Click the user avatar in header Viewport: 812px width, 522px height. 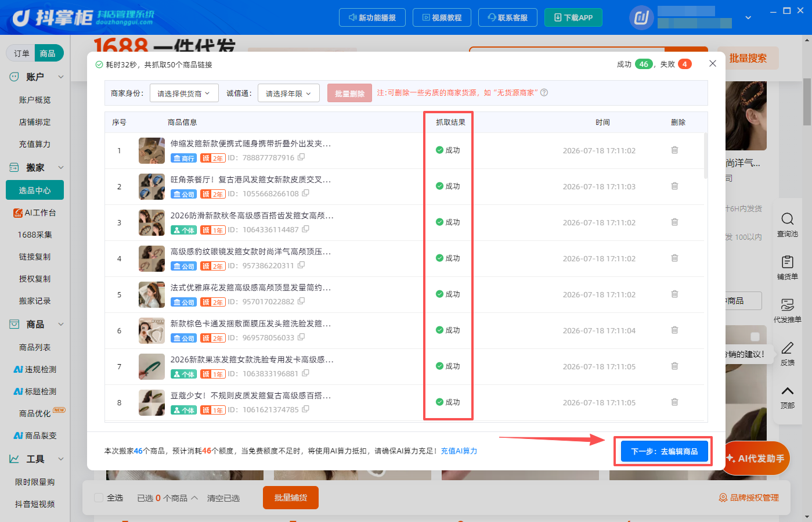click(x=641, y=17)
